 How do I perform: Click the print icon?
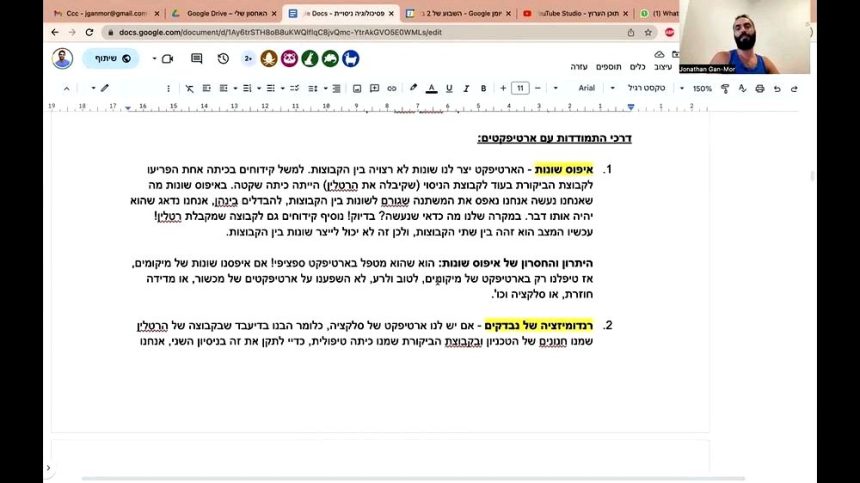tap(760, 88)
